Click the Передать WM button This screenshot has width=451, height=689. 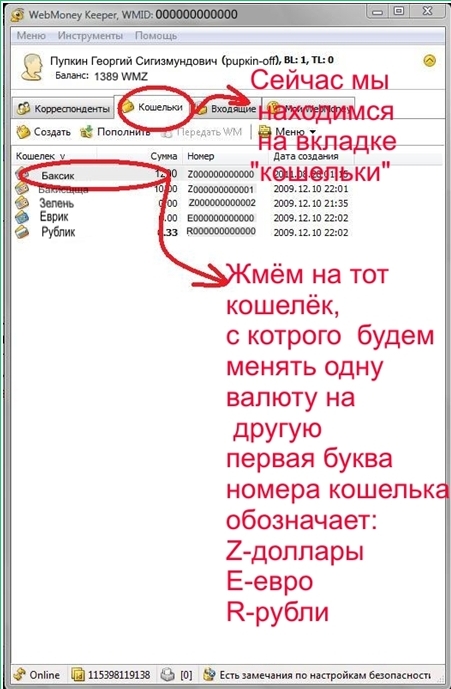pyautogui.click(x=201, y=132)
